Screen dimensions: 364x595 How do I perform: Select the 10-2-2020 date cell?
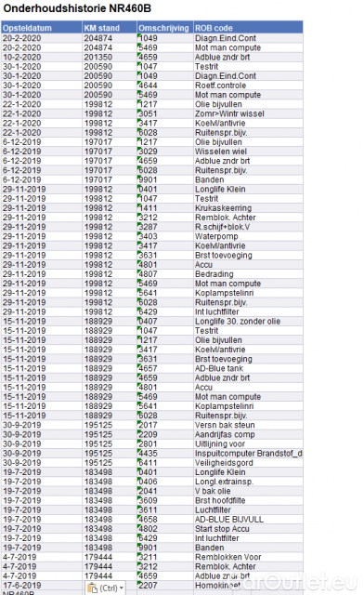(x=42, y=57)
